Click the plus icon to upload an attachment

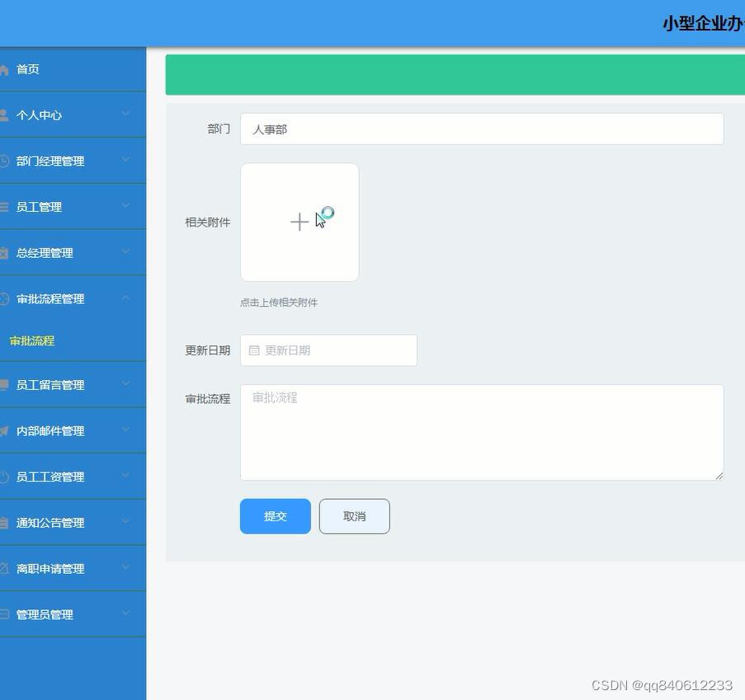pos(299,222)
